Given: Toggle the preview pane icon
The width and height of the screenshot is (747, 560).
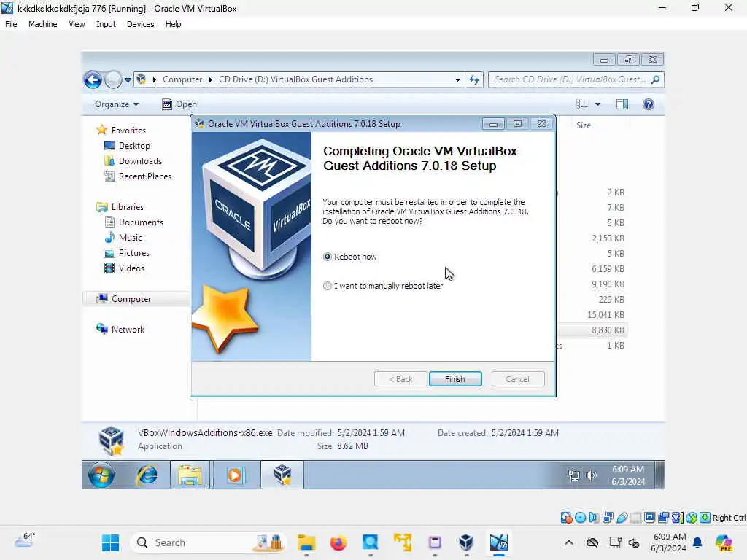Looking at the screenshot, I should pyautogui.click(x=622, y=104).
